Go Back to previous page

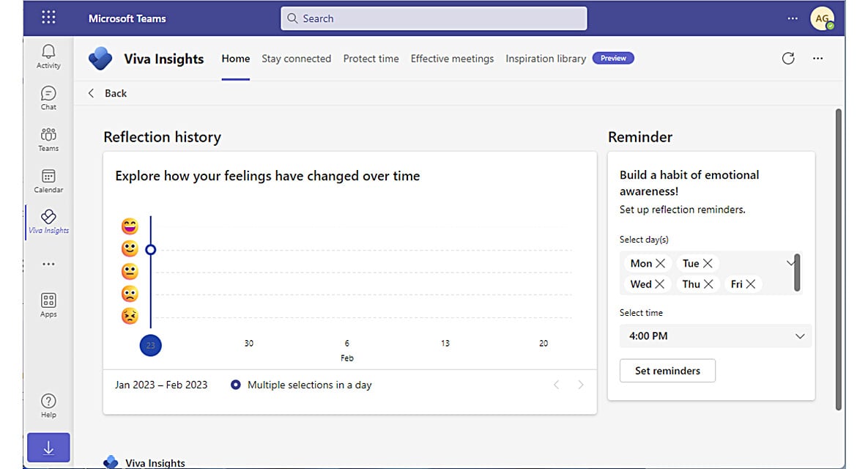tap(108, 94)
